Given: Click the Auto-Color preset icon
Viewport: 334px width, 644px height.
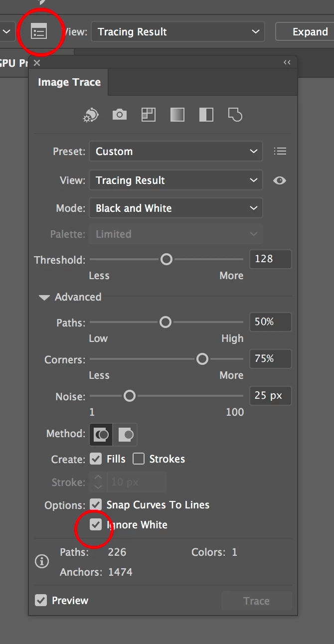Looking at the screenshot, I should [91, 115].
